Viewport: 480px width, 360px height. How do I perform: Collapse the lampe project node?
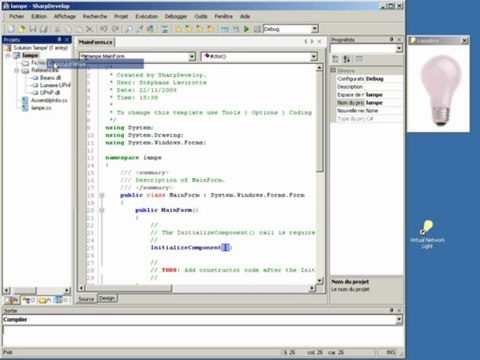point(8,55)
